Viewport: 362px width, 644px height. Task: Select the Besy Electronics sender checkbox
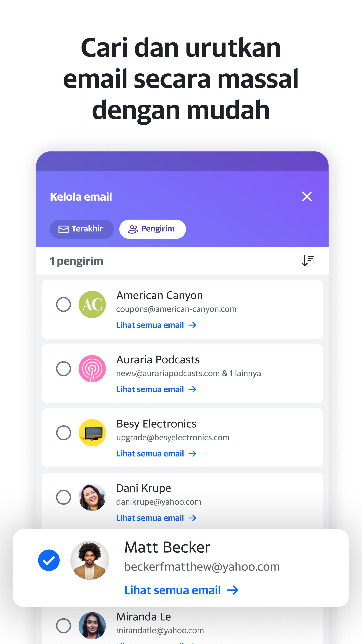pyautogui.click(x=64, y=433)
